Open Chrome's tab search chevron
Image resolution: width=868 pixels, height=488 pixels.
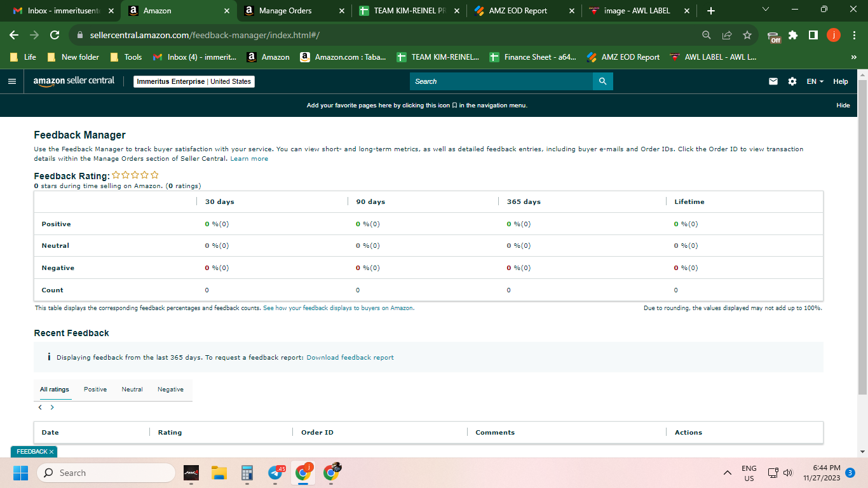point(765,10)
